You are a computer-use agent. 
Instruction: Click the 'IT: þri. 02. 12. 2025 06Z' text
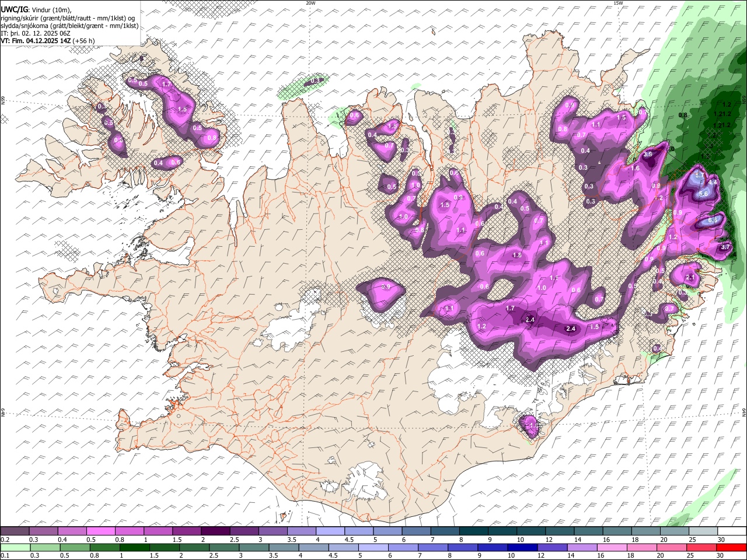[x=36, y=33]
